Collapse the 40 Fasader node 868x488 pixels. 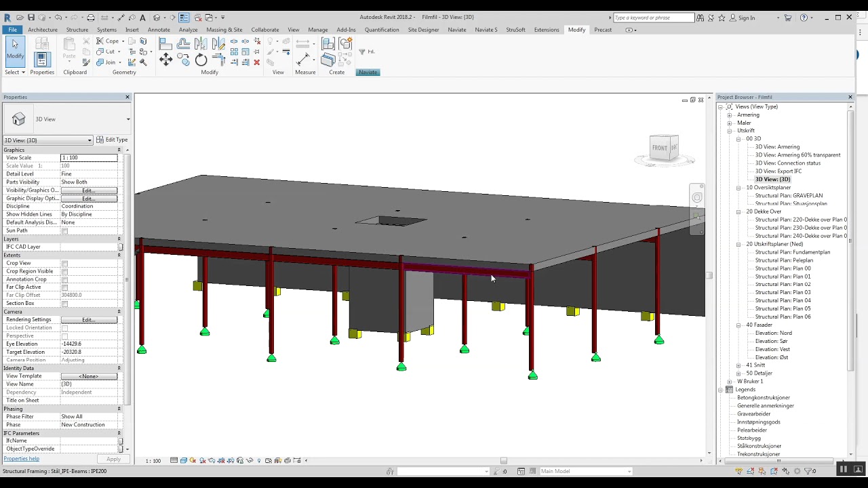pyautogui.click(x=738, y=325)
